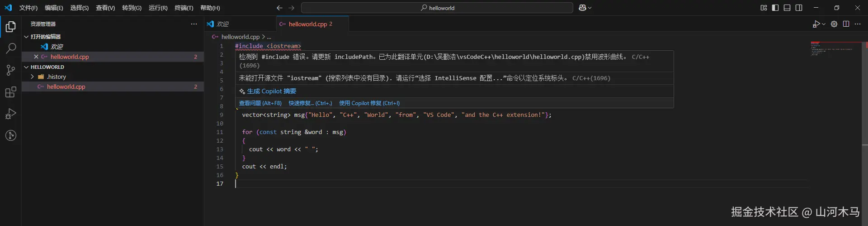Open the Go menu
The height and width of the screenshot is (226, 868).
[x=132, y=8]
